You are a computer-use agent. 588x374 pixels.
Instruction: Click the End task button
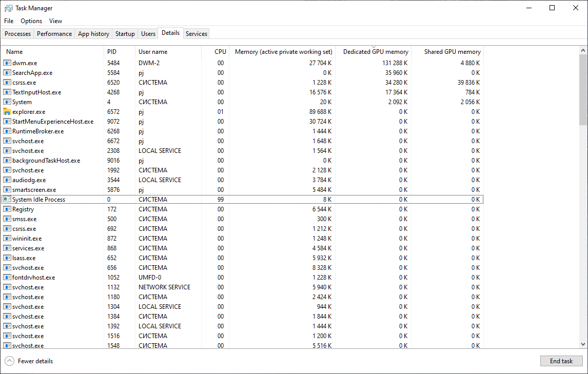point(561,361)
